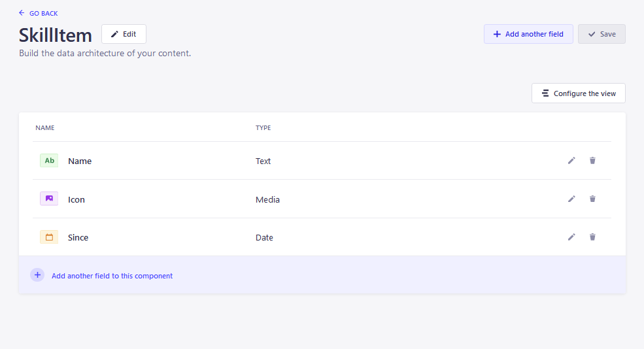Click the Media type cell in the Icon row
The width and height of the screenshot is (644, 349).
[267, 199]
